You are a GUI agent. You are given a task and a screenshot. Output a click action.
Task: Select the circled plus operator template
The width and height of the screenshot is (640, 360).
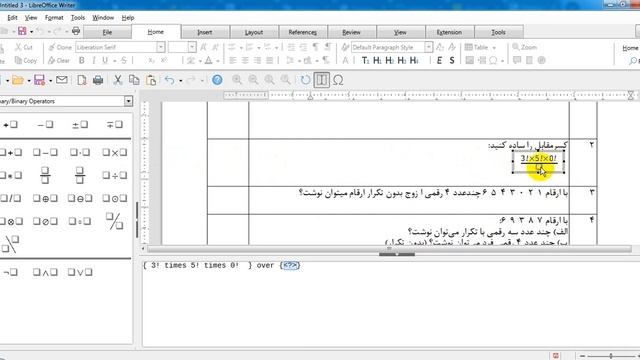coord(45,198)
